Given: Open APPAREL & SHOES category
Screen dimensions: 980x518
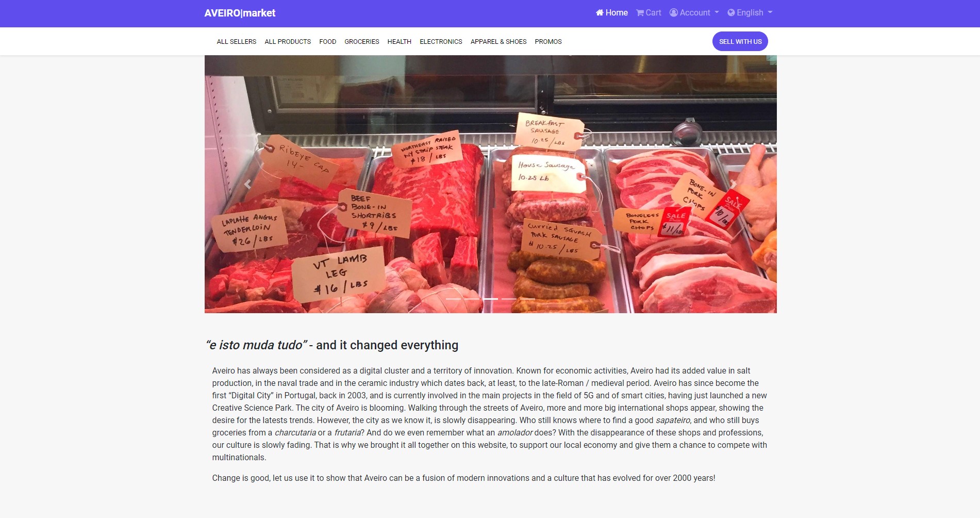Looking at the screenshot, I should (499, 42).
